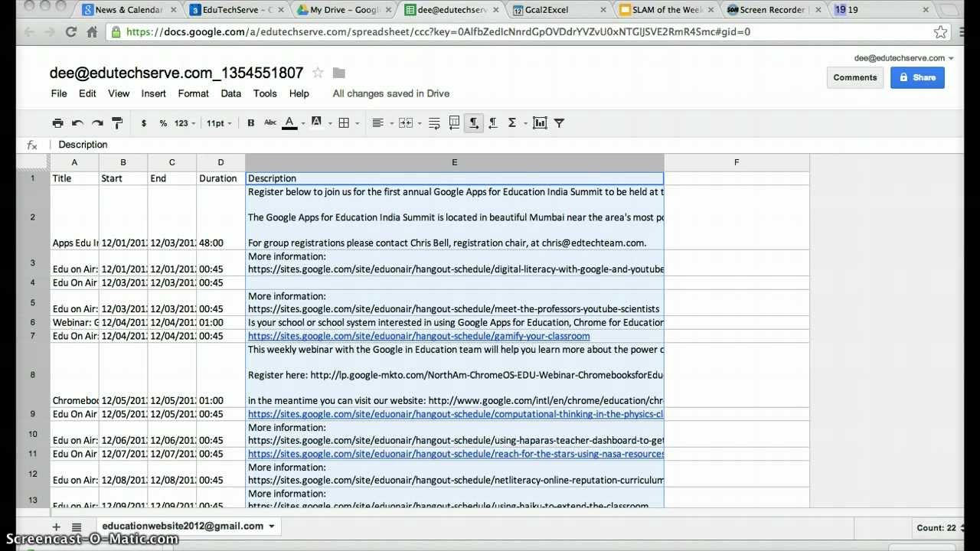
Task: Click the freeze rows toolbar icon
Action: pos(454,123)
